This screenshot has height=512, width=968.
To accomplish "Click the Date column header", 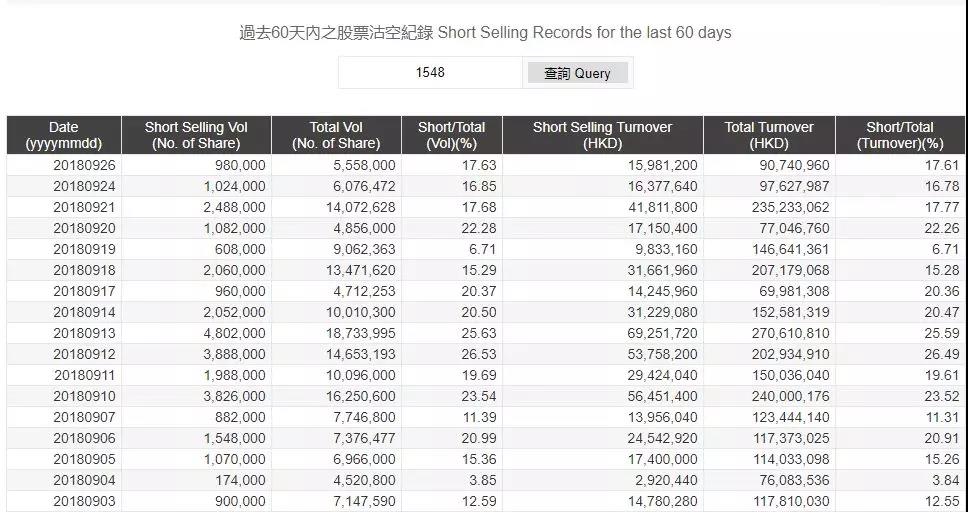I will coord(64,135).
